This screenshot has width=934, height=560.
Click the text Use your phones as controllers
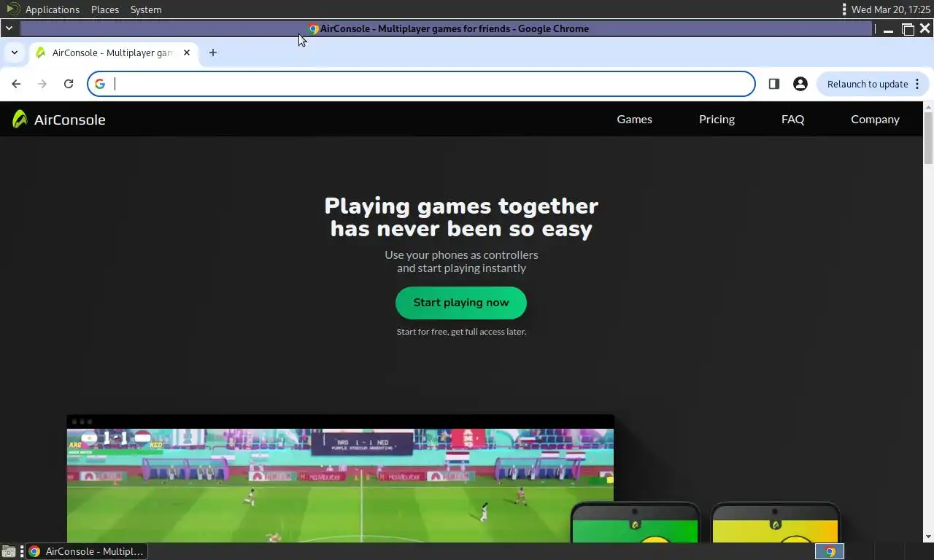coord(461,254)
